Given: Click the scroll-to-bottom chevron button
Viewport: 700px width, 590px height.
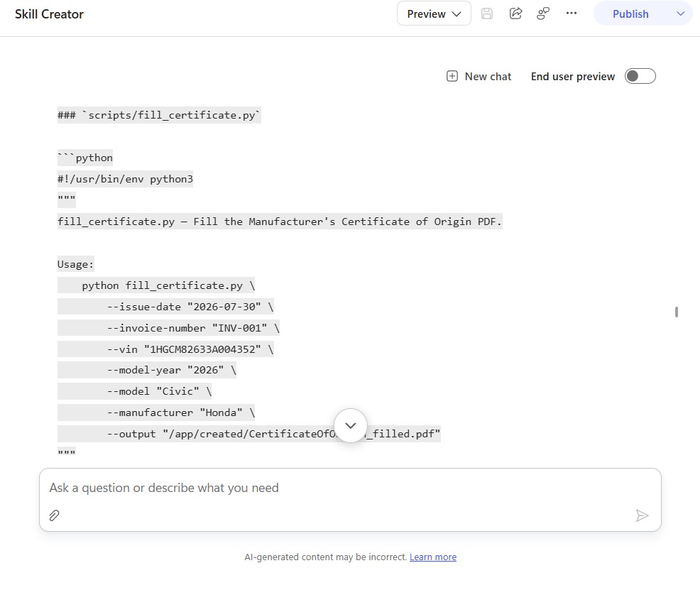Looking at the screenshot, I should 351,425.
